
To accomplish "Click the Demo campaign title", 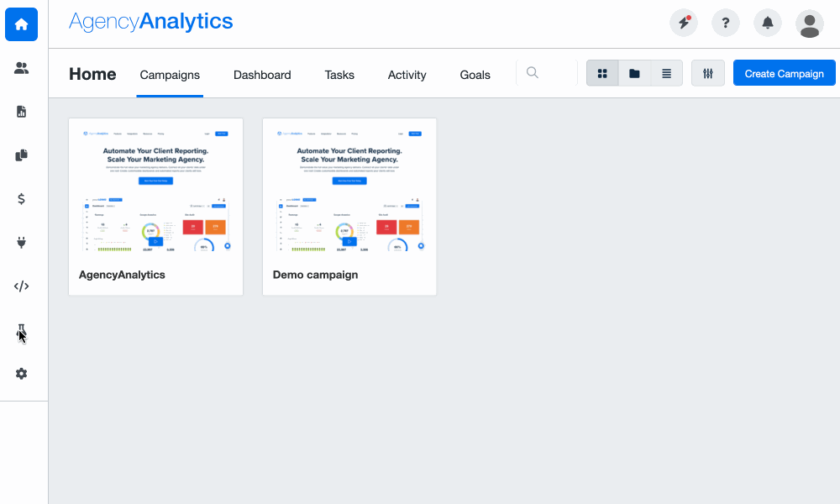I will click(x=316, y=275).
